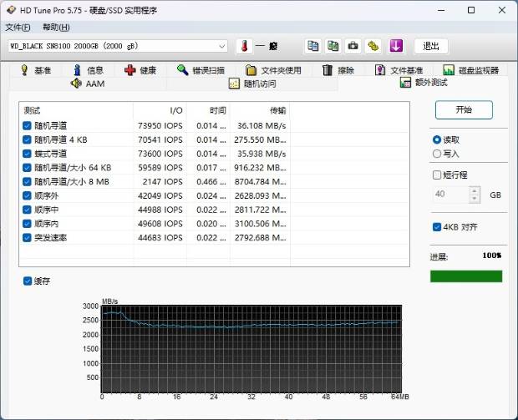Screen dimensions: 518x420
Task: Uncheck the 顺序中 test checkbox
Action: coord(27,210)
